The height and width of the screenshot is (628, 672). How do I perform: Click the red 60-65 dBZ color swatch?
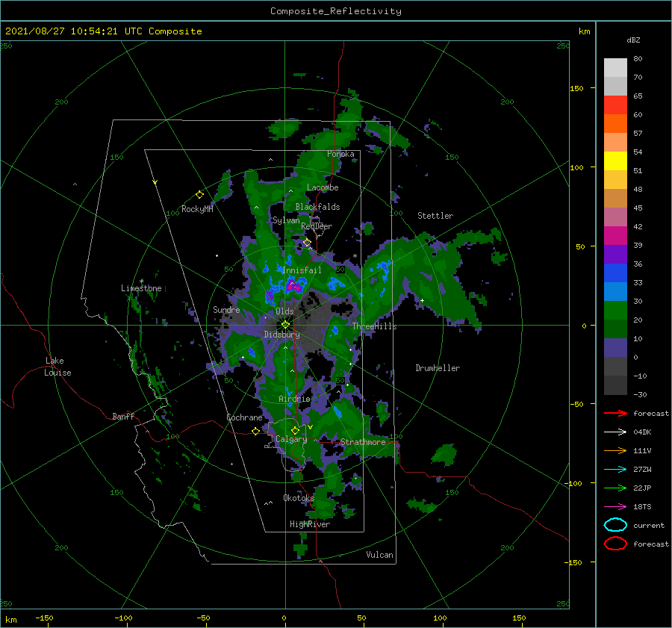615,105
